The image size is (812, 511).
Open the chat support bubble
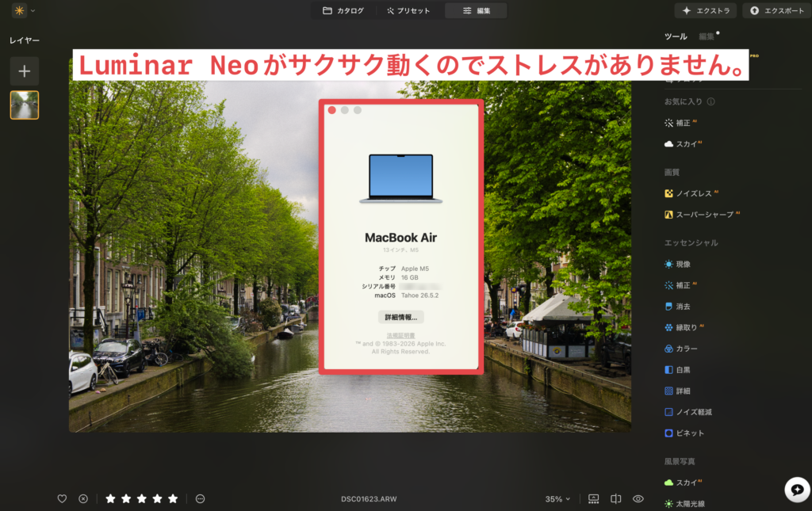coord(798,490)
